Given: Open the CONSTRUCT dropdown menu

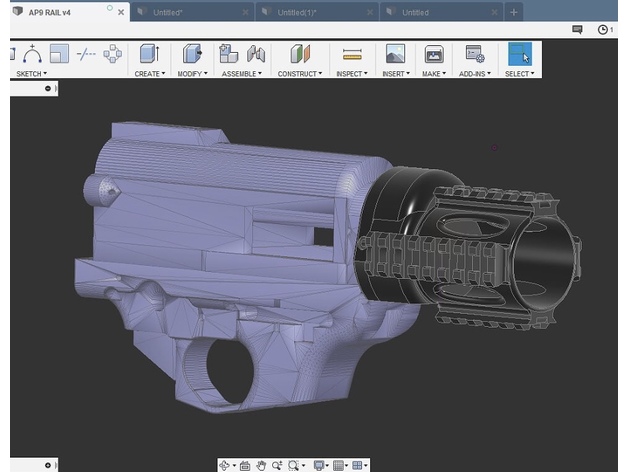Looking at the screenshot, I should point(299,73).
